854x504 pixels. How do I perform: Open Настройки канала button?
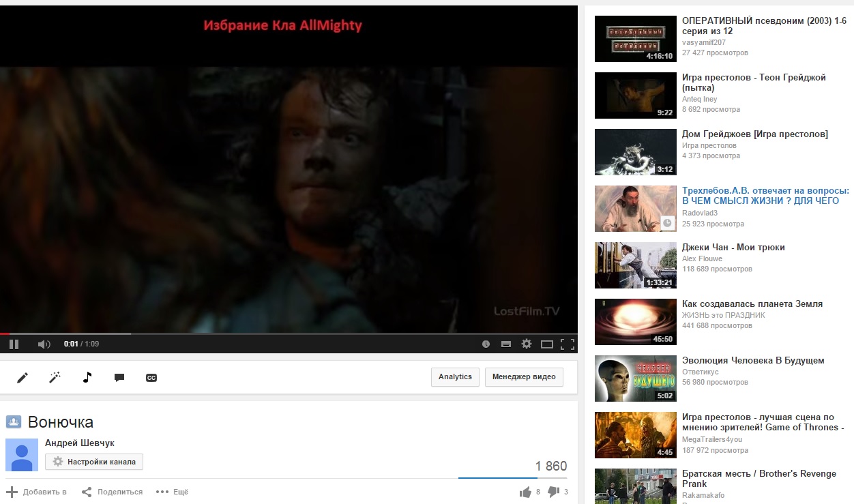click(x=94, y=462)
